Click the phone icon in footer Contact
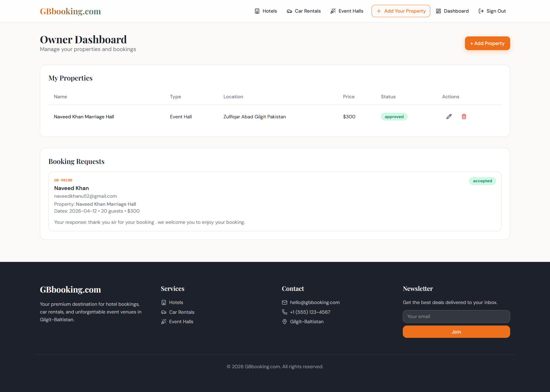Image resolution: width=550 pixels, height=392 pixels. point(285,312)
